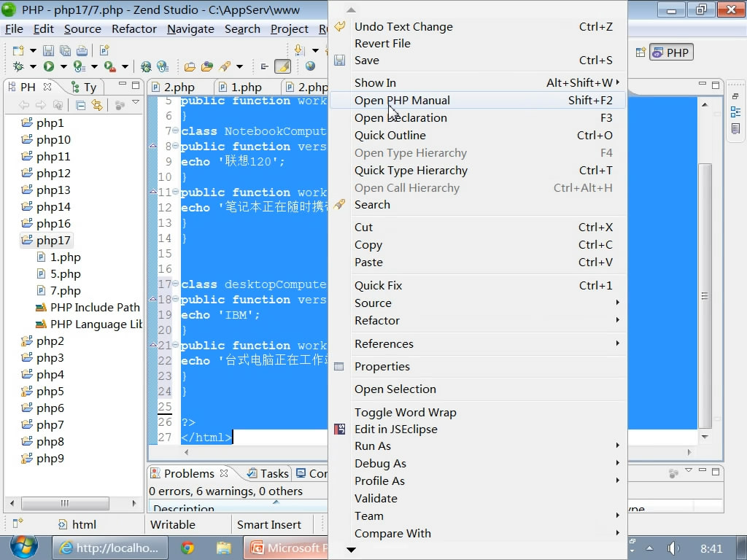Open the PHP Explorer view menu triangle

136,102
